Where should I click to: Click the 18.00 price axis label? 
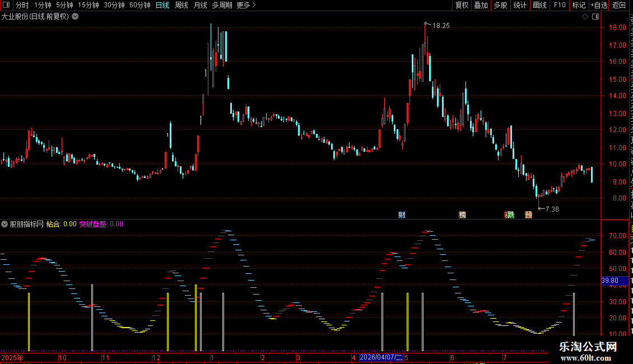pos(617,27)
